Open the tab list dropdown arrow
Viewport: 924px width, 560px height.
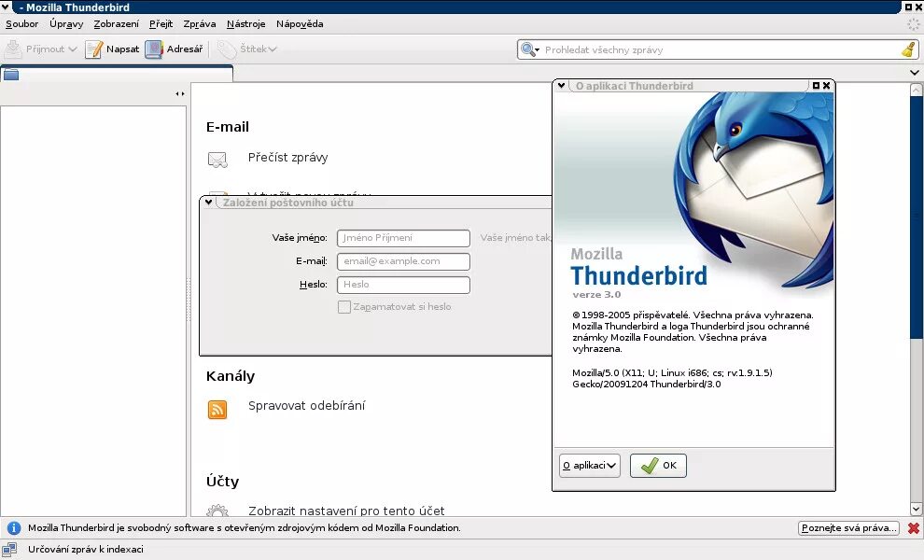[915, 73]
